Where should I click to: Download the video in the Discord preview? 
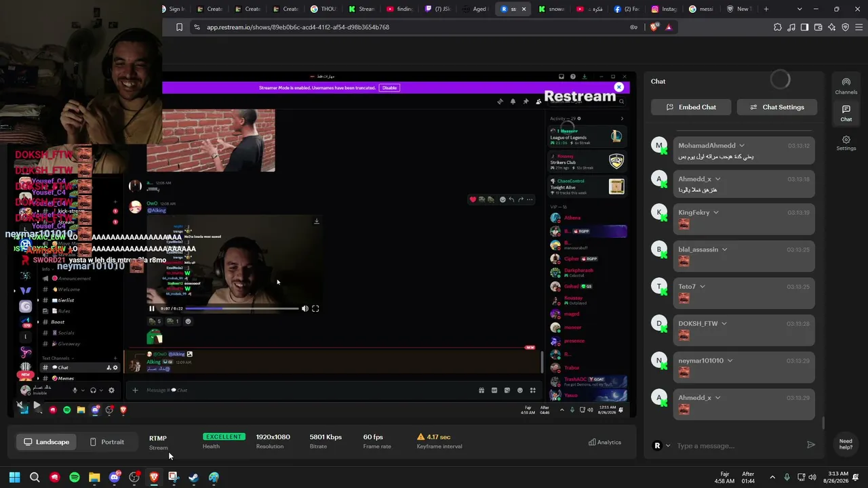tap(316, 222)
